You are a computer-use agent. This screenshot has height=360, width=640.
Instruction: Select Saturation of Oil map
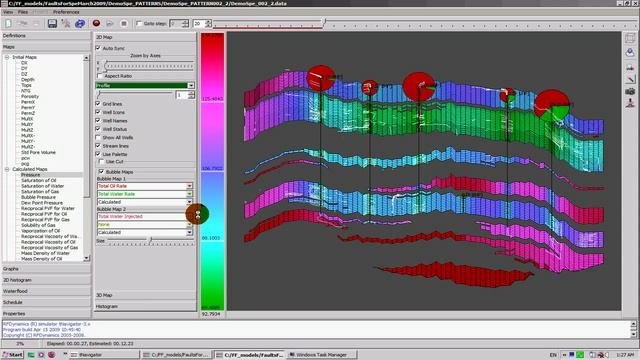point(38,180)
